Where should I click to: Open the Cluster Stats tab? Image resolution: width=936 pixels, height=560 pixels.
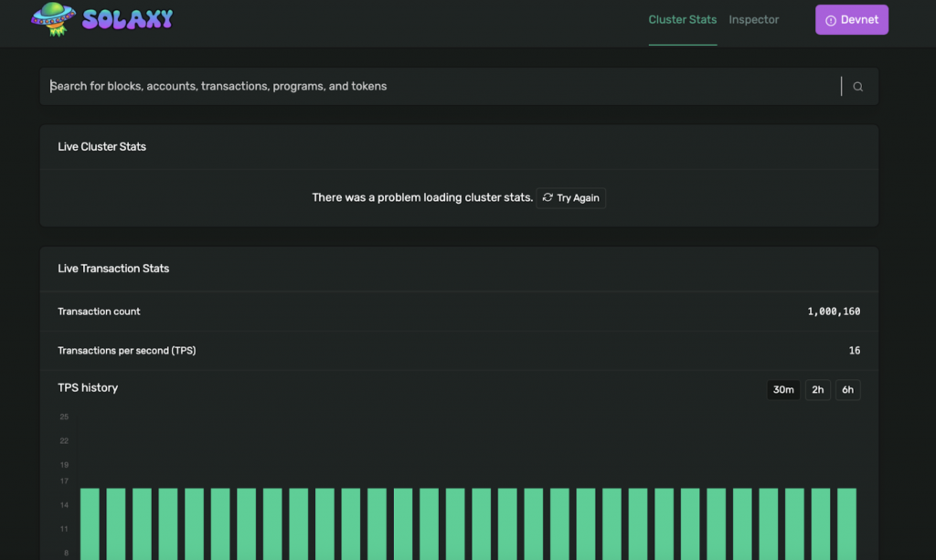click(682, 20)
